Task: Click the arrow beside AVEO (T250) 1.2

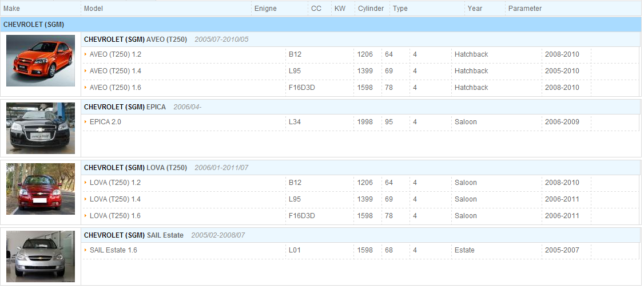Action: pos(85,54)
